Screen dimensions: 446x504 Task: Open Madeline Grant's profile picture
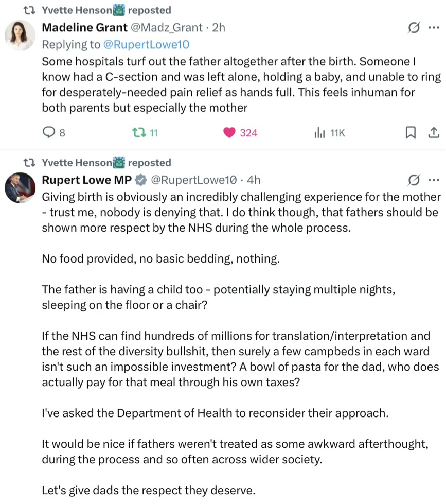pyautogui.click(x=20, y=36)
